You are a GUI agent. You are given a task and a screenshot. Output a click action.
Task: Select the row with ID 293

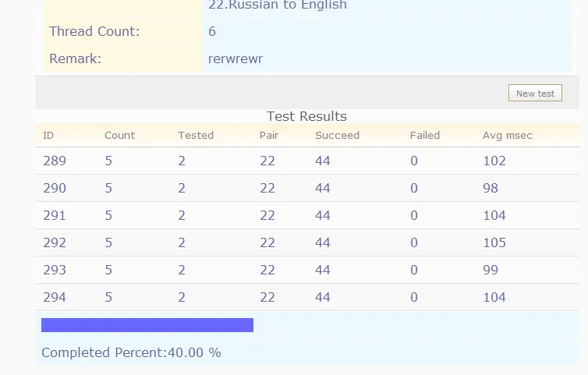click(55, 271)
